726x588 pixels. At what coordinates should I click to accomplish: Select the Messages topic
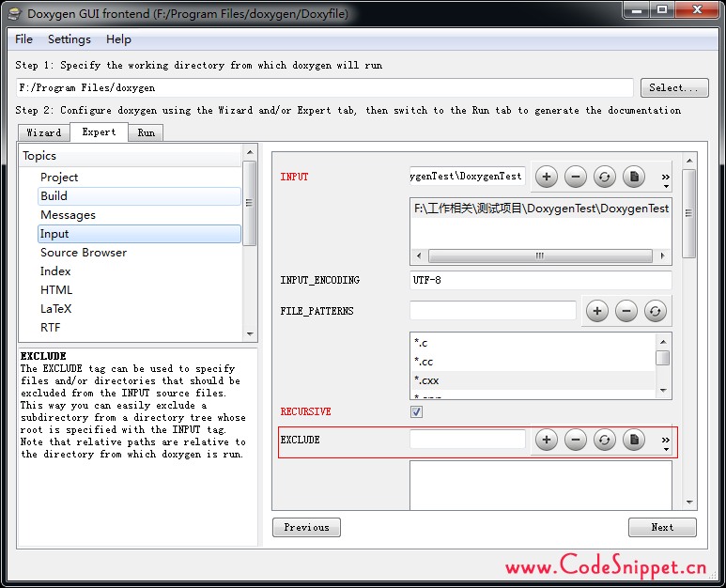pyautogui.click(x=139, y=215)
